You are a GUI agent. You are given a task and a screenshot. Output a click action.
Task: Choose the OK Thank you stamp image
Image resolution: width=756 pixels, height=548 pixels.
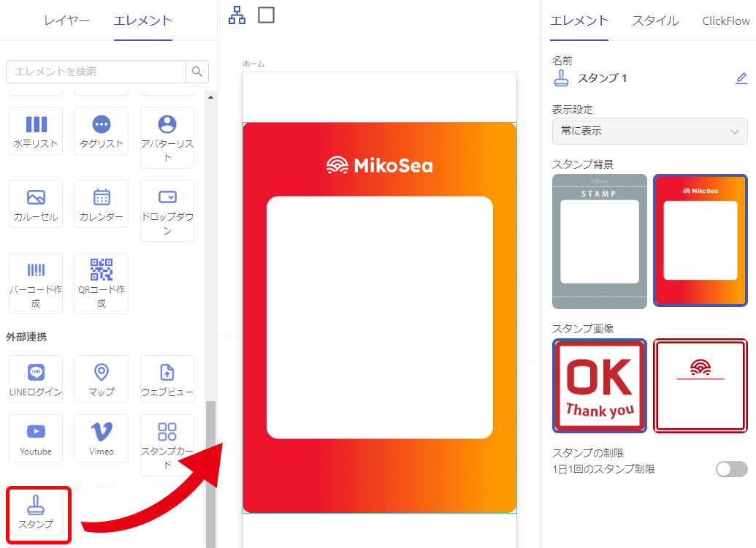point(599,386)
